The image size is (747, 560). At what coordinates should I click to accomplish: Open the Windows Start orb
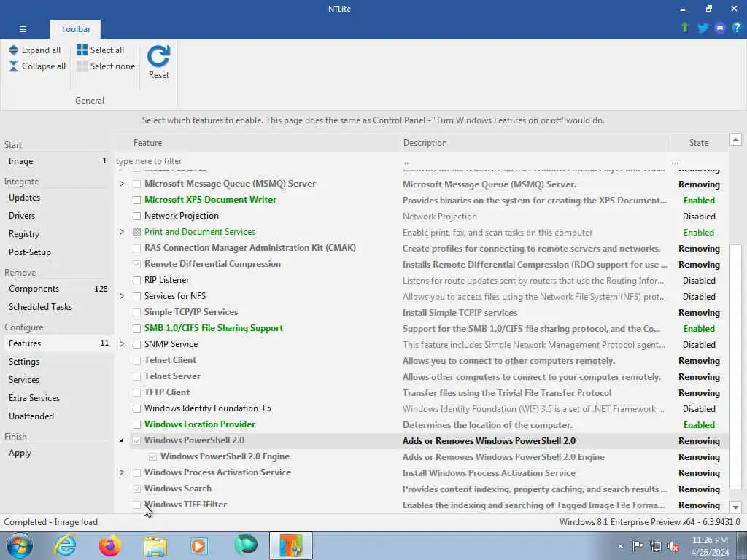point(20,545)
